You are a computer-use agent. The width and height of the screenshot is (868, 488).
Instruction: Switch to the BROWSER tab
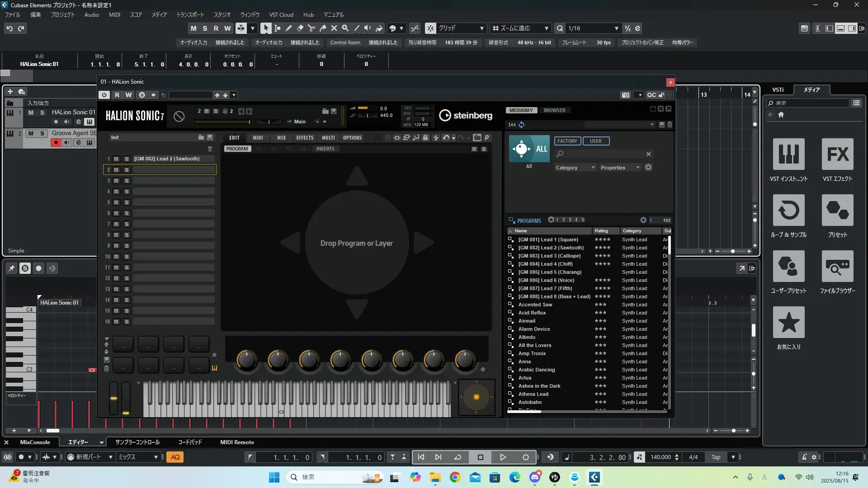point(554,110)
